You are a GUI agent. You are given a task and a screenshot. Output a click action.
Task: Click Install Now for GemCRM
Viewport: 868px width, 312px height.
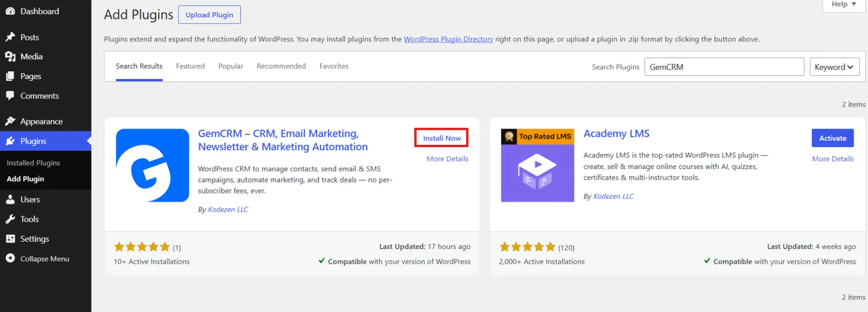pyautogui.click(x=442, y=138)
